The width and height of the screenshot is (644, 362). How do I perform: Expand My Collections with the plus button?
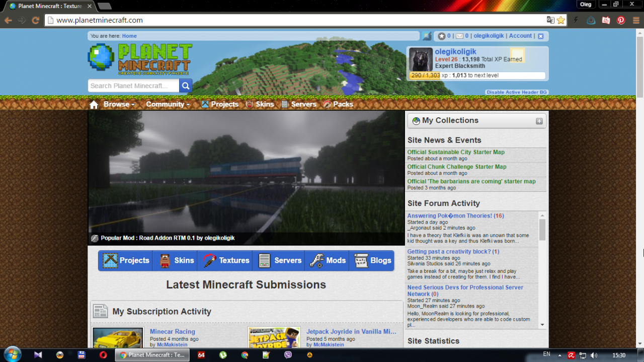coord(539,121)
